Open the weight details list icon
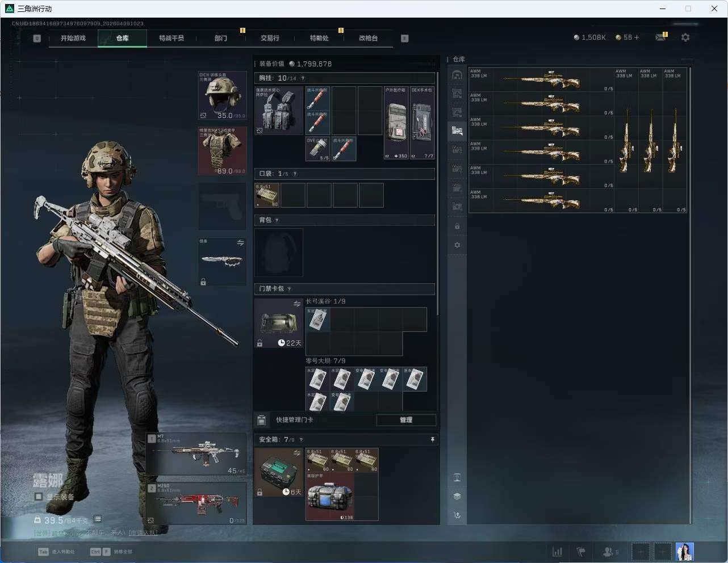The image size is (728, 563). click(x=98, y=519)
